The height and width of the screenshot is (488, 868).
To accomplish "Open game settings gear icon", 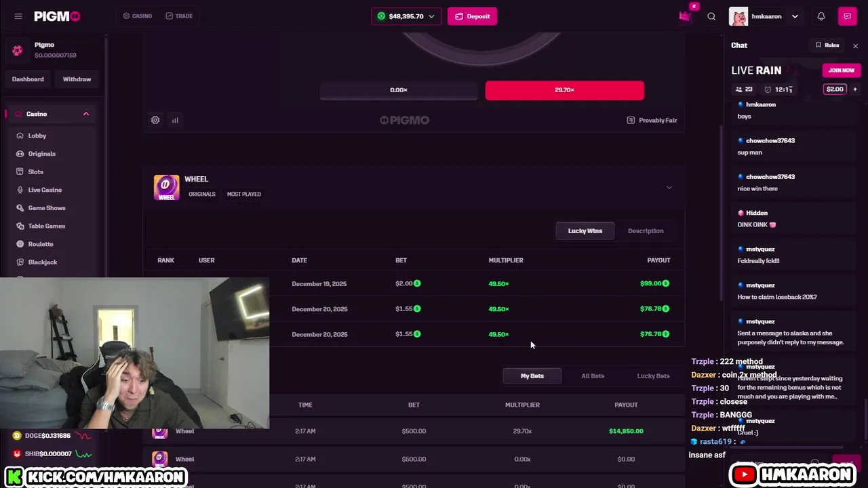I will [155, 120].
